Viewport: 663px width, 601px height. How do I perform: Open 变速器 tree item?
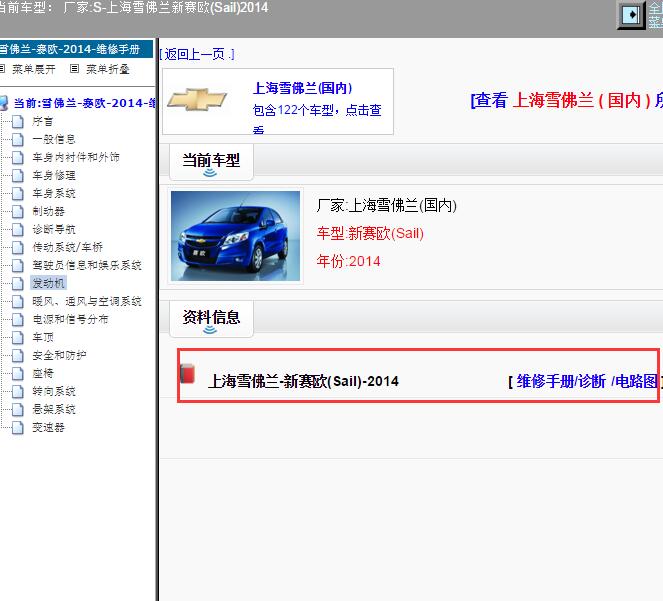(48, 428)
